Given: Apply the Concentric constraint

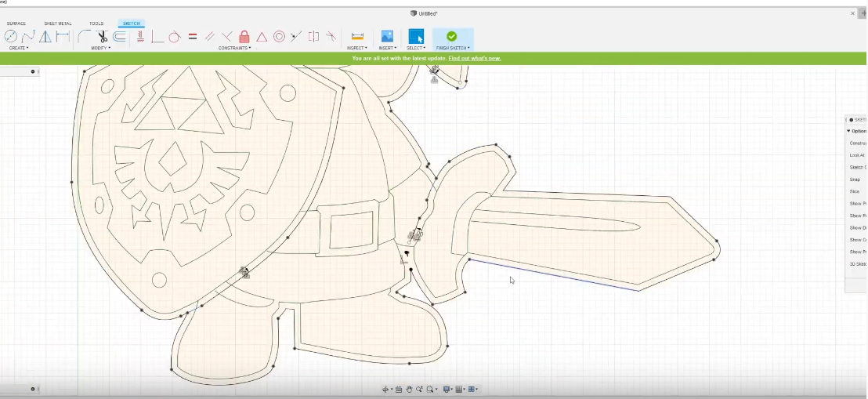Looking at the screenshot, I should pyautogui.click(x=279, y=37).
